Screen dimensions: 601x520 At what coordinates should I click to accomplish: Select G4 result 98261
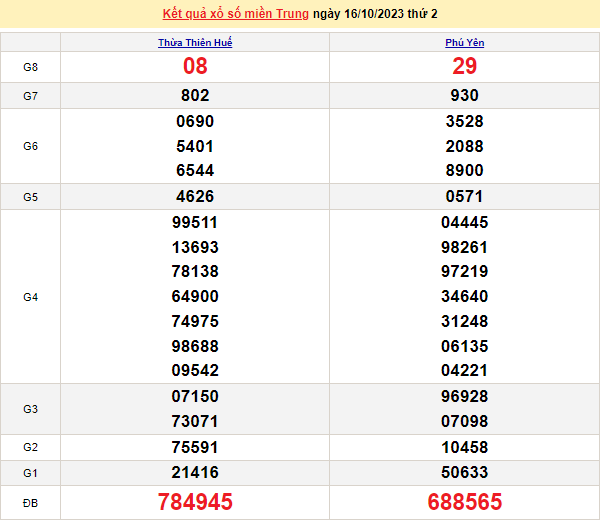point(464,248)
